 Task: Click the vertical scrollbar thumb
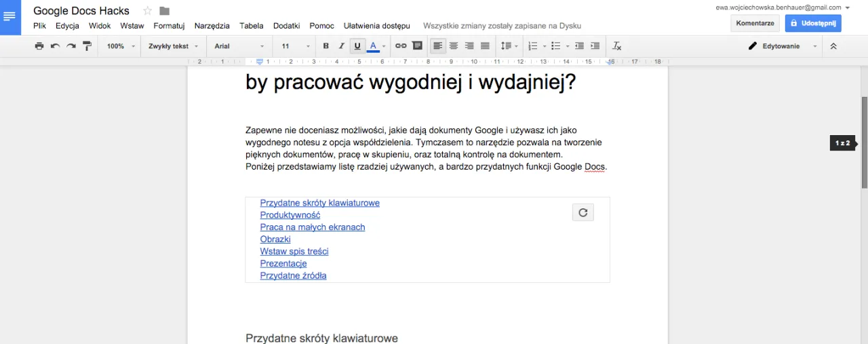[864, 142]
